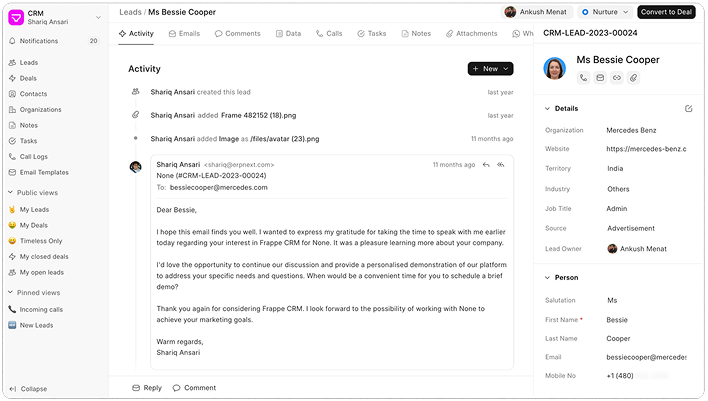708x401 pixels.
Task: Switch to the Comments tab
Action: (238, 34)
